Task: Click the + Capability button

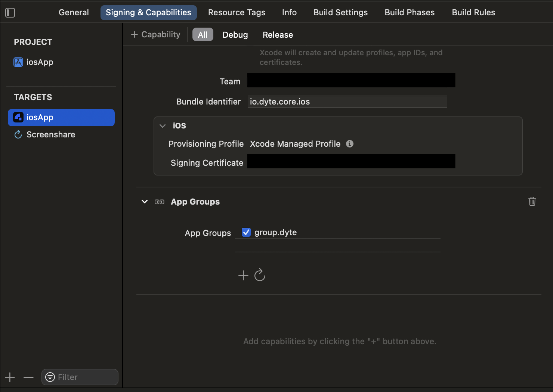Action: (155, 34)
